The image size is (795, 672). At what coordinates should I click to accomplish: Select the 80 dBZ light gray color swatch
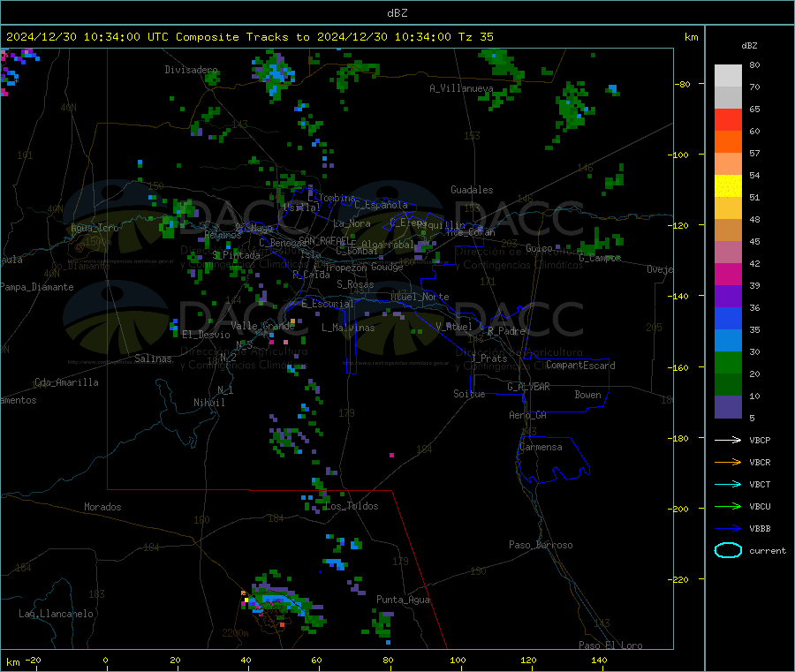(728, 76)
